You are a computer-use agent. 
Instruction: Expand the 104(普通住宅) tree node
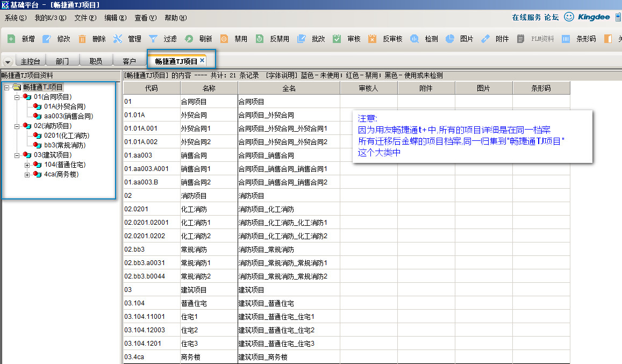[27, 165]
